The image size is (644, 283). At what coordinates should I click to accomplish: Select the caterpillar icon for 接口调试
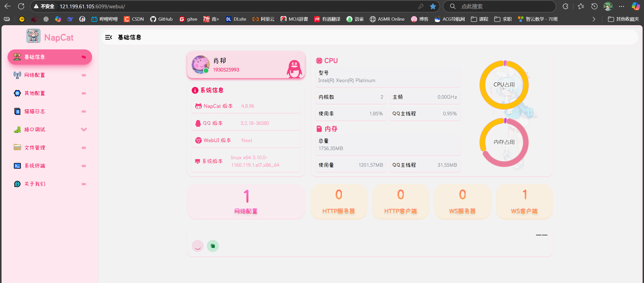pos(17,129)
